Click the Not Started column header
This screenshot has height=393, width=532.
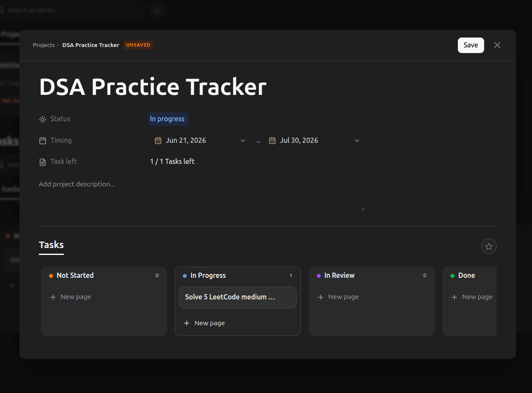coord(75,276)
